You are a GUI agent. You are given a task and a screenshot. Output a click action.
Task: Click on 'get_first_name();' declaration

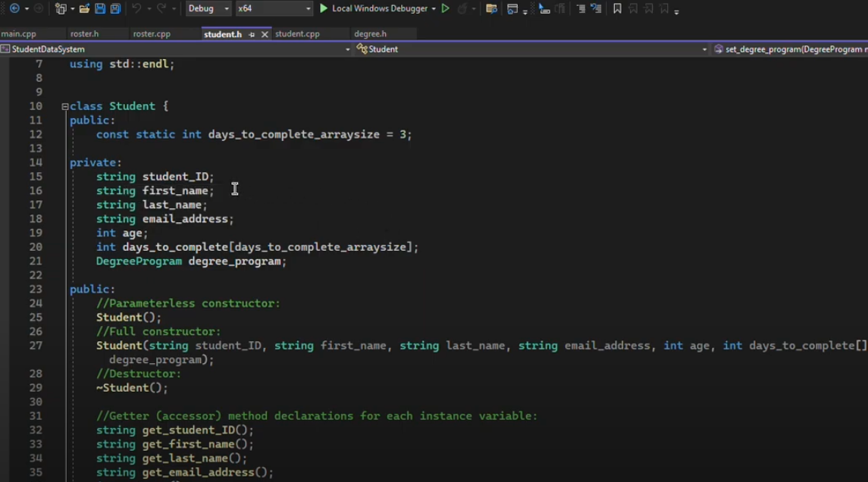pos(198,444)
